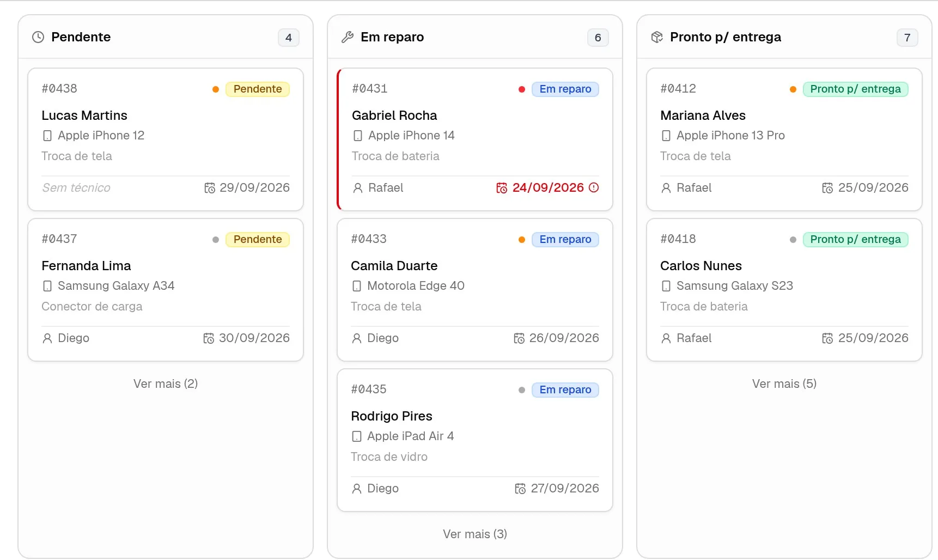The height and width of the screenshot is (560, 938).
Task: Click the orange priority dot on order #0438
Action: (216, 89)
